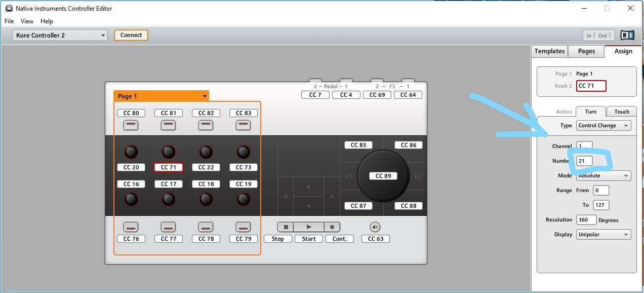
Task: Click the Stop label button
Action: pyautogui.click(x=277, y=239)
